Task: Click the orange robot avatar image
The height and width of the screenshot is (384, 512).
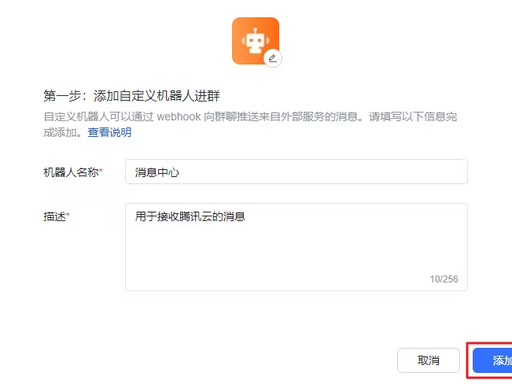Action: 255,41
